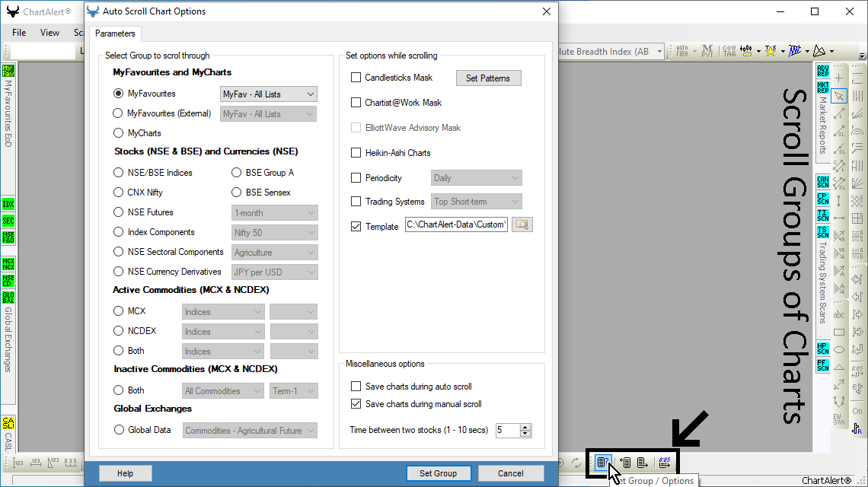Open the Commodities - Agricultural Future dropdown
This screenshot has height=487, width=868.
pos(251,431)
